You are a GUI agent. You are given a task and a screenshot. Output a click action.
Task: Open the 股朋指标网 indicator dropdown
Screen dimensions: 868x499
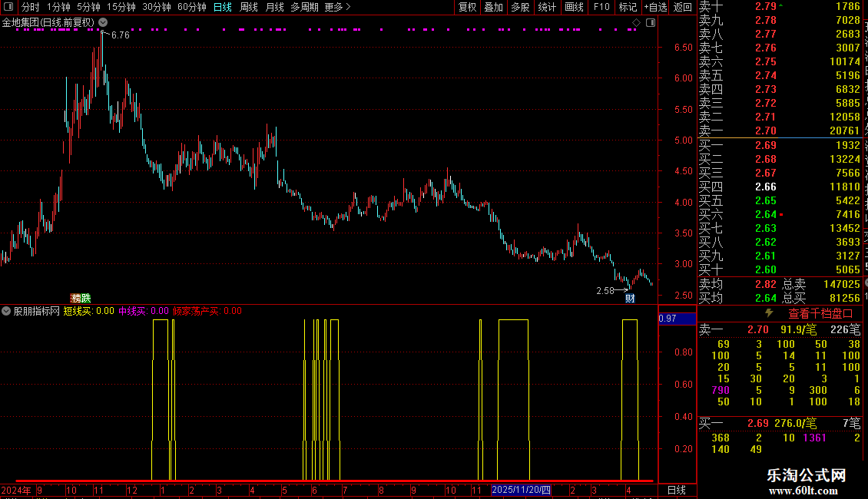coord(6,311)
